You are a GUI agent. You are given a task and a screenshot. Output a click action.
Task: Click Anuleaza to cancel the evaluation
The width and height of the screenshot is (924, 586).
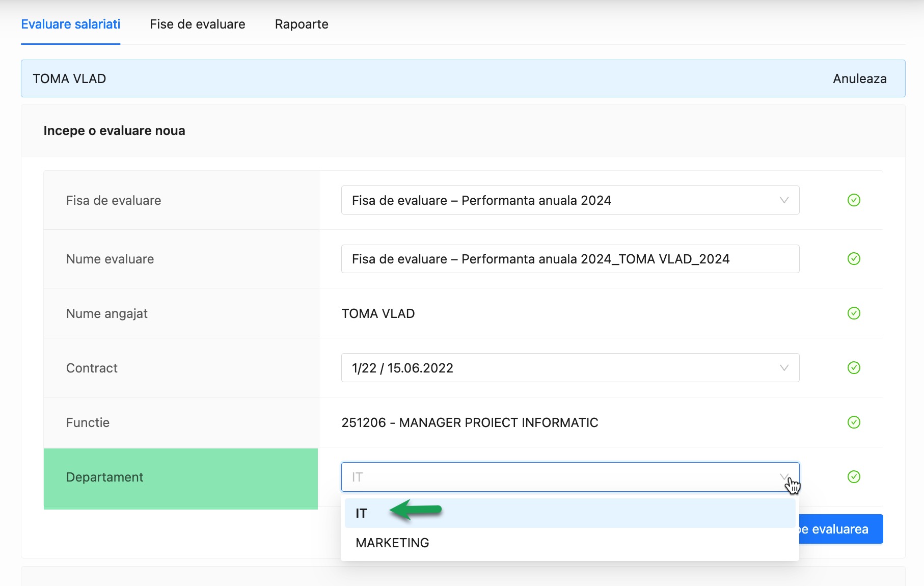(860, 78)
